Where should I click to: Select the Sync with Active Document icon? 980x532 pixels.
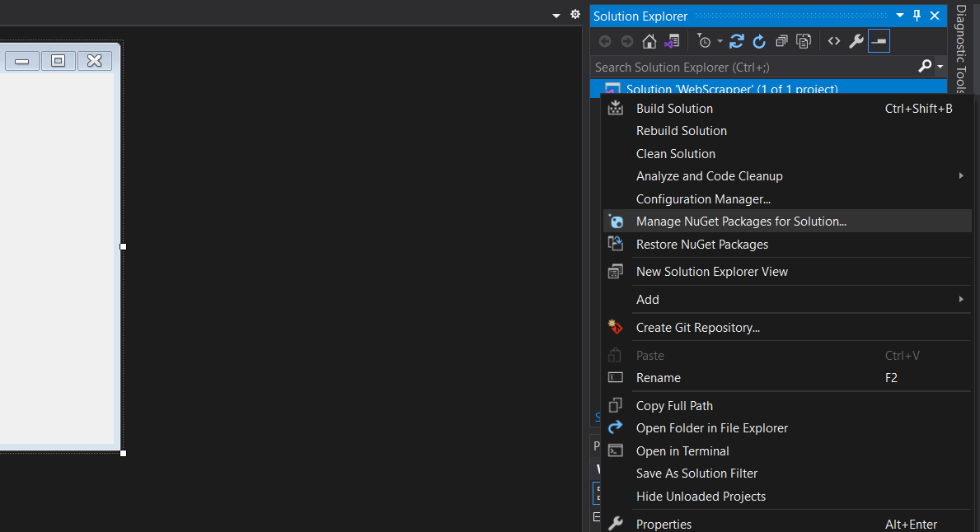736,40
